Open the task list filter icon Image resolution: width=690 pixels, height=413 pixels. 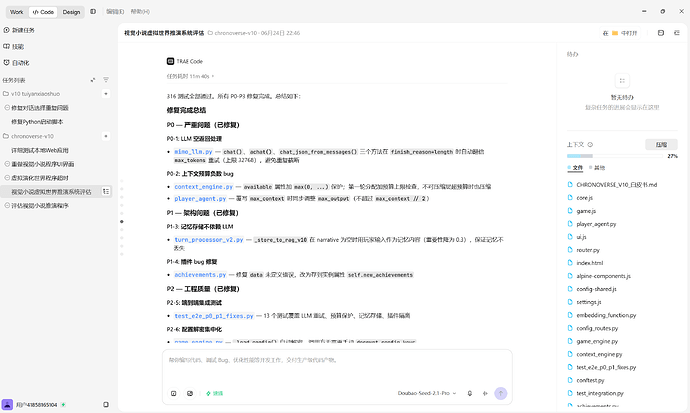point(106,80)
